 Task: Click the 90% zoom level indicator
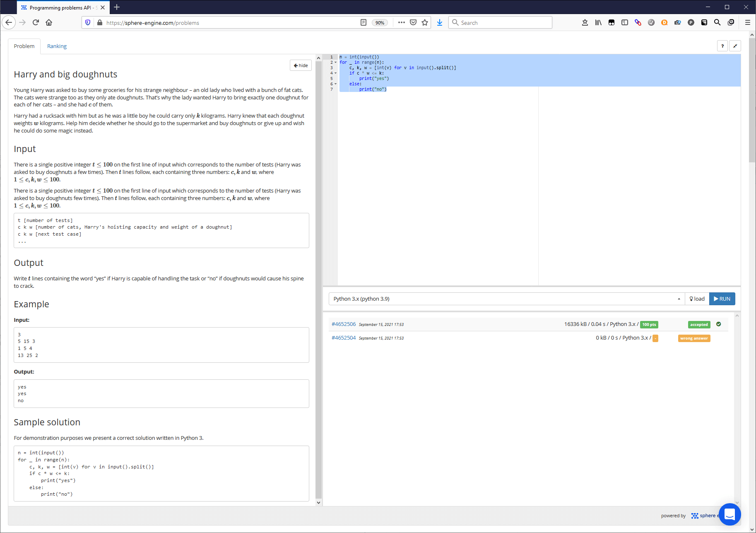[380, 23]
